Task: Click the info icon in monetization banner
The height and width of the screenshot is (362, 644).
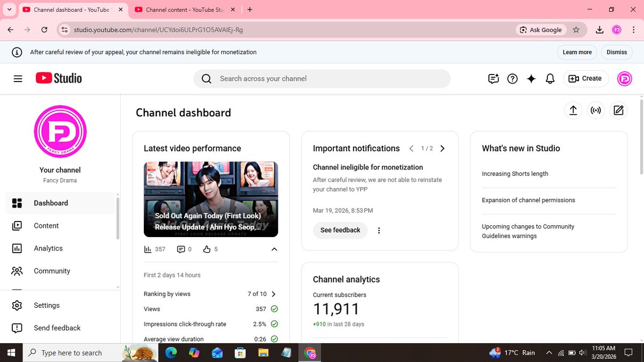Action: coord(18,52)
